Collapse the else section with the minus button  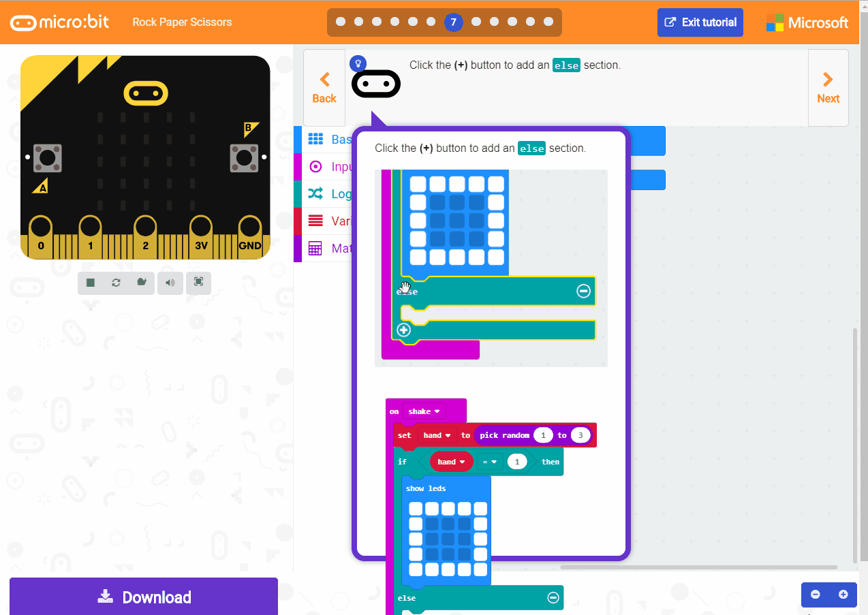click(583, 291)
